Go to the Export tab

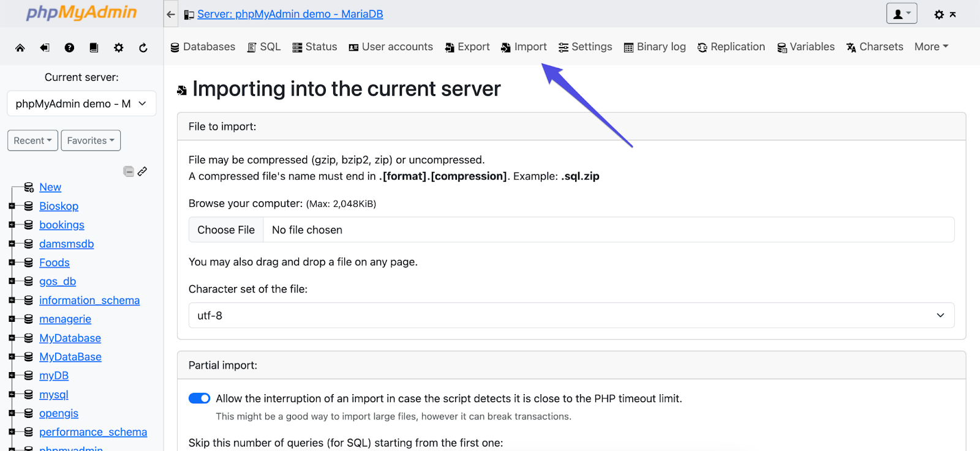(x=467, y=47)
